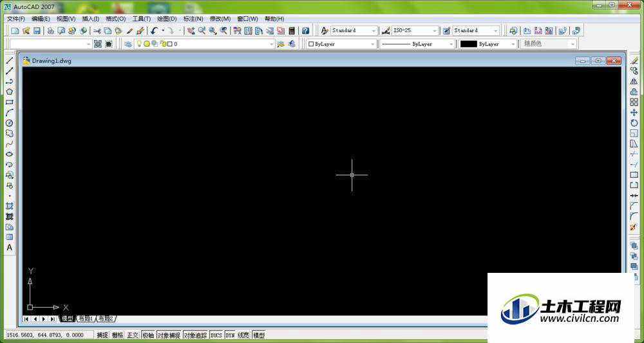
Task: Select the Hatch tool
Action: tap(10, 206)
